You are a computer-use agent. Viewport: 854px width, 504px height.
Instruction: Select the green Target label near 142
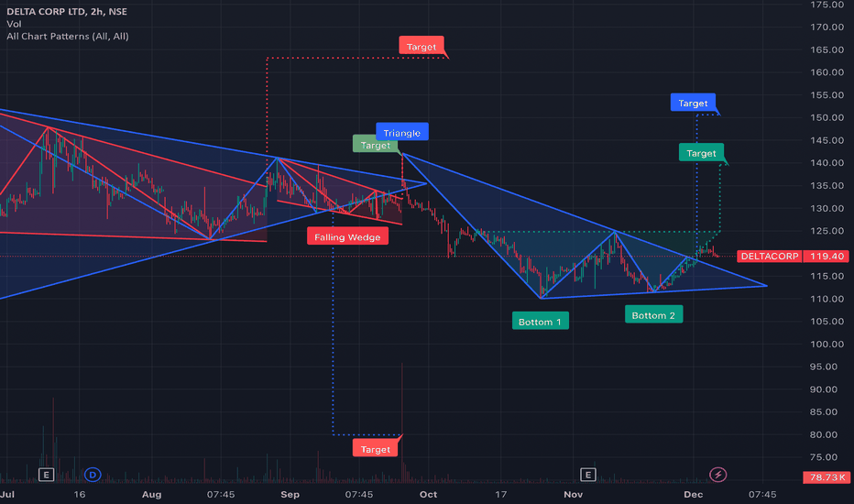point(701,153)
